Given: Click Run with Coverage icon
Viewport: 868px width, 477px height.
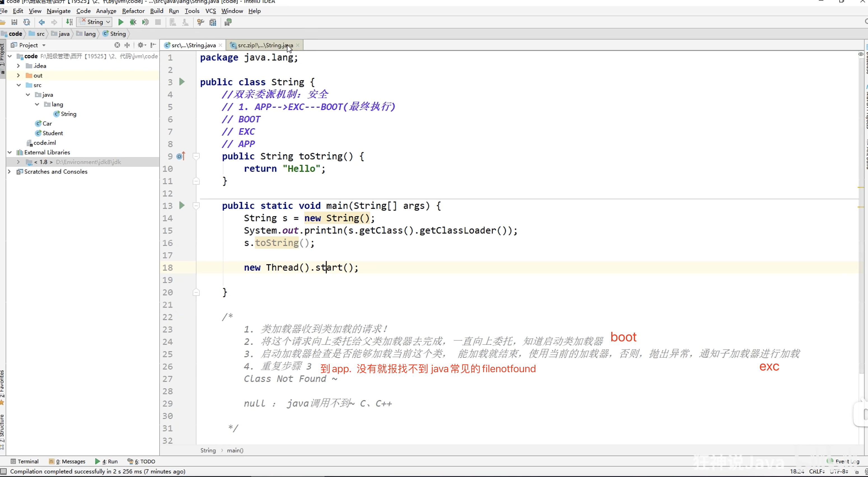Looking at the screenshot, I should (146, 22).
